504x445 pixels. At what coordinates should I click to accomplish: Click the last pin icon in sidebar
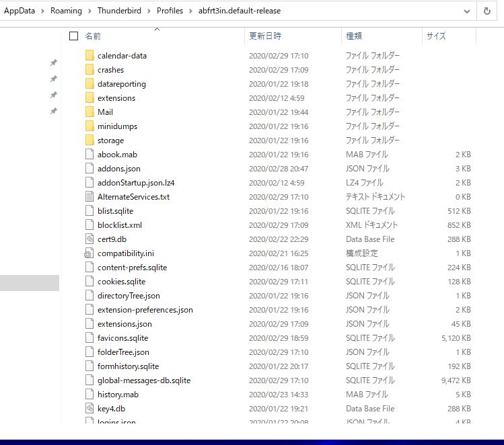[x=53, y=111]
